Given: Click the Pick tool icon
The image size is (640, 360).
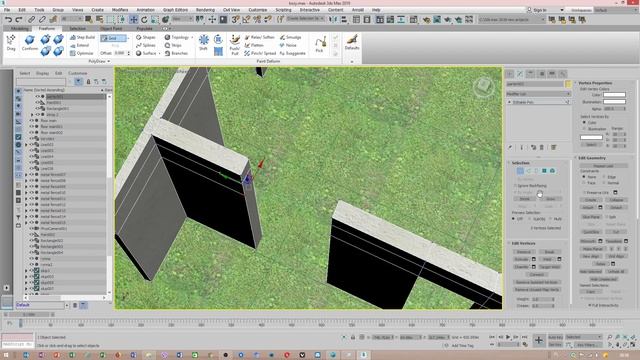Looking at the screenshot, I should pos(320,44).
